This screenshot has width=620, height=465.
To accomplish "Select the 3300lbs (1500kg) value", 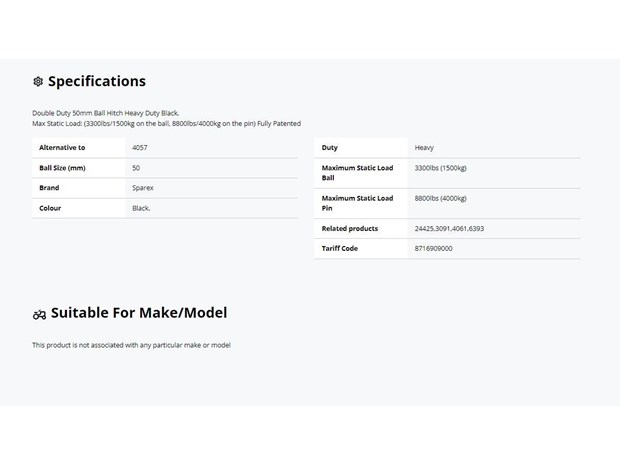I will (440, 168).
